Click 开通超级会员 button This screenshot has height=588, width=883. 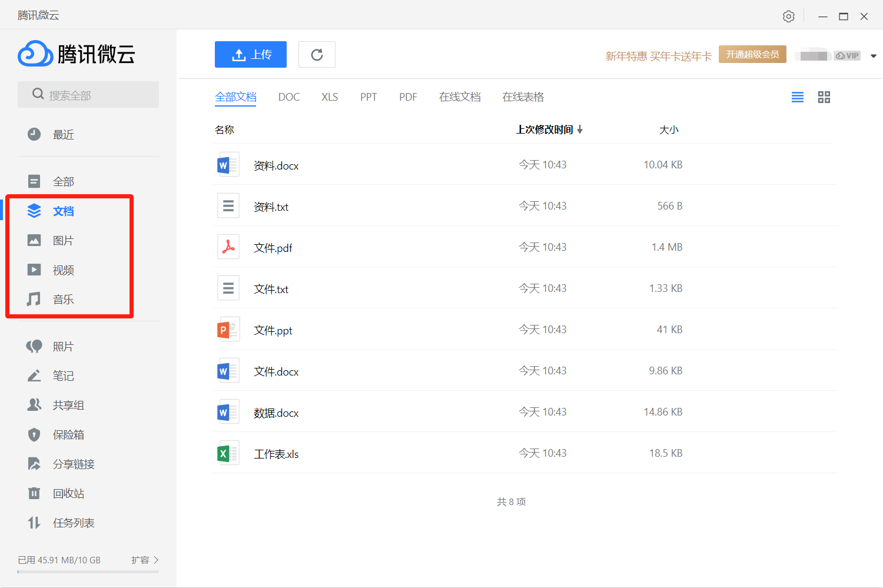[752, 54]
